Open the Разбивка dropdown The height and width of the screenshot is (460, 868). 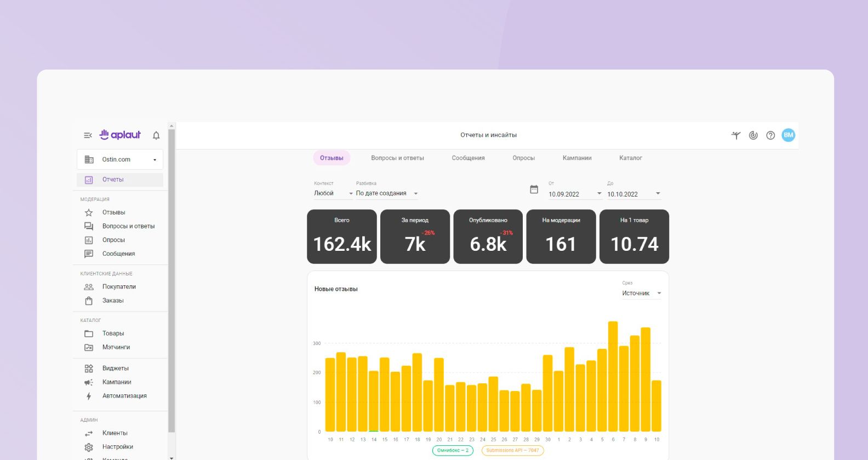(x=386, y=193)
